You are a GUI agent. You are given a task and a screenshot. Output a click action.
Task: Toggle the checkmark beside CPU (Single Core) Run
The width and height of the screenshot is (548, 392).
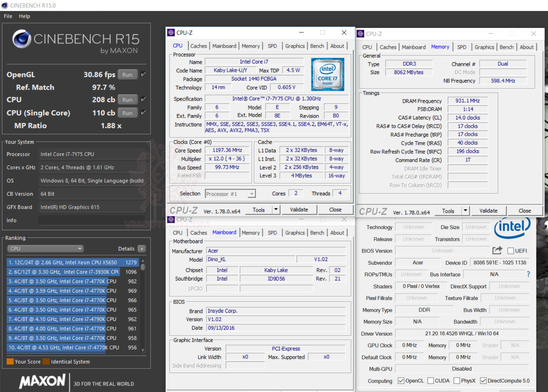pos(143,113)
